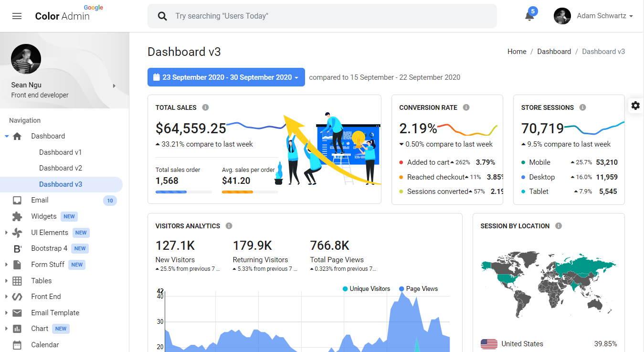Click the hamburger menu icon
This screenshot has width=644, height=352.
17,16
